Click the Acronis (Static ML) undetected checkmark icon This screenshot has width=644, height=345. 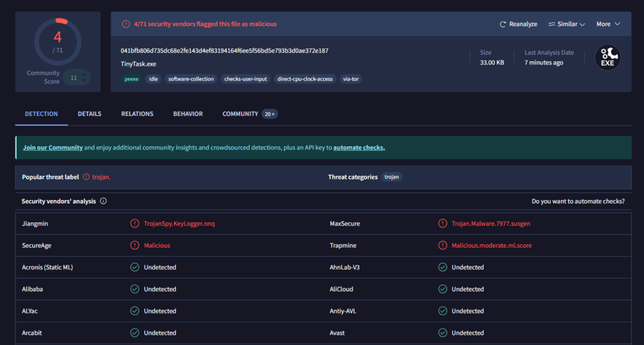pyautogui.click(x=135, y=267)
